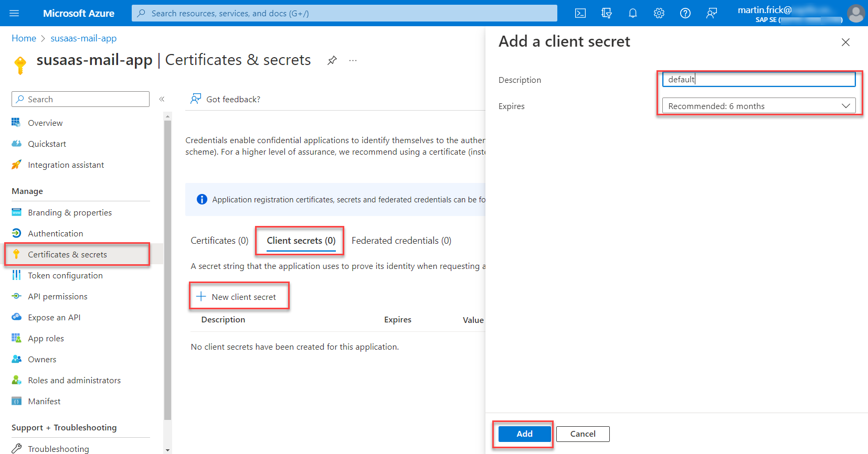Open Quickstart in the left menu
868x454 pixels.
[x=47, y=144]
